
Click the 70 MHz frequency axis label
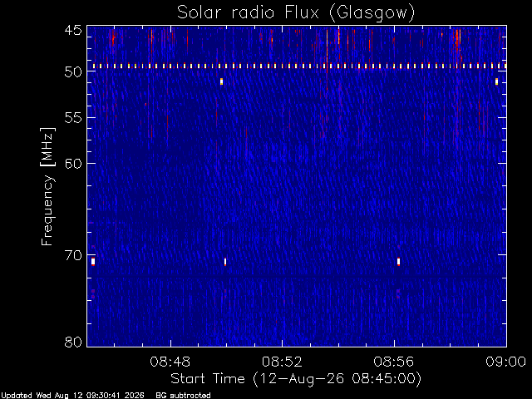(73, 255)
